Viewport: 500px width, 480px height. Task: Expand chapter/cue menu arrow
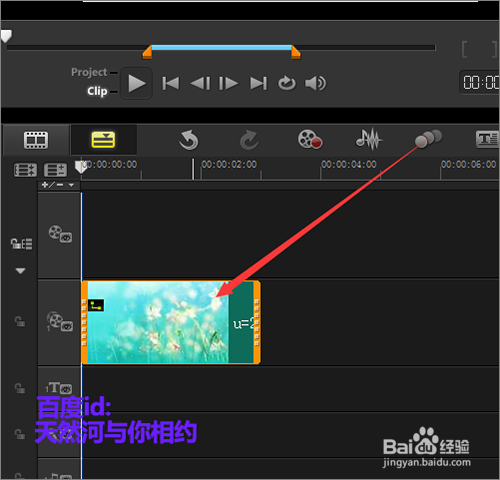click(x=71, y=185)
